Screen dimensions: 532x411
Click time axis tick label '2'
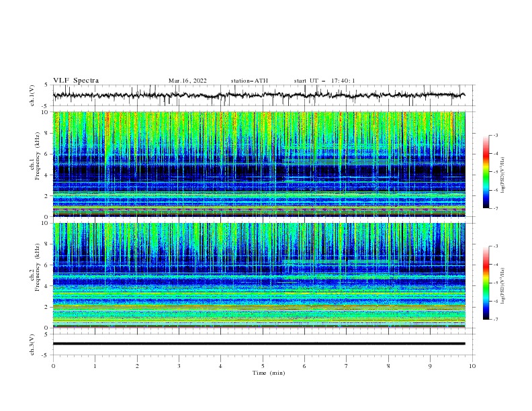pos(137,366)
